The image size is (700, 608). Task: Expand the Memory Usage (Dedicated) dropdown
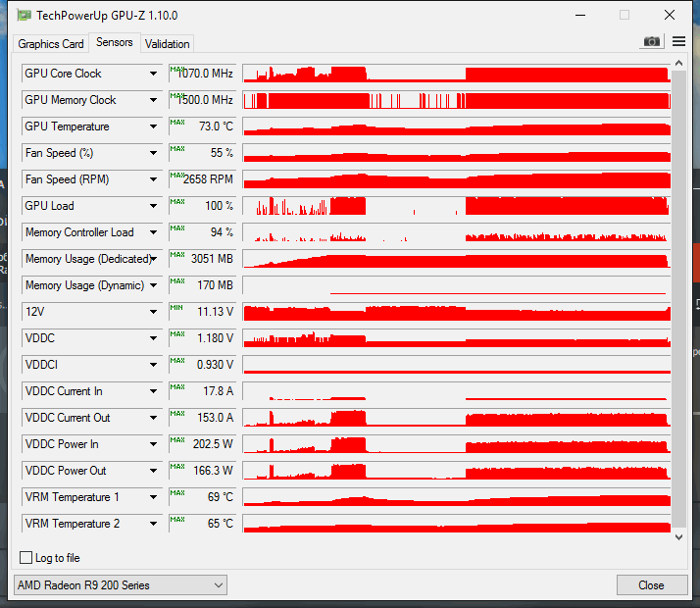[153, 259]
